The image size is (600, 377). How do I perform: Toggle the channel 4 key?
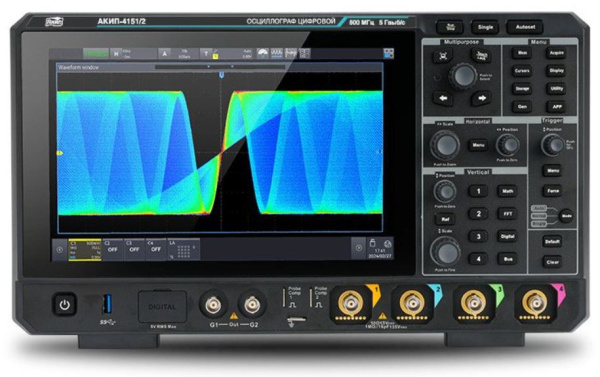click(478, 259)
